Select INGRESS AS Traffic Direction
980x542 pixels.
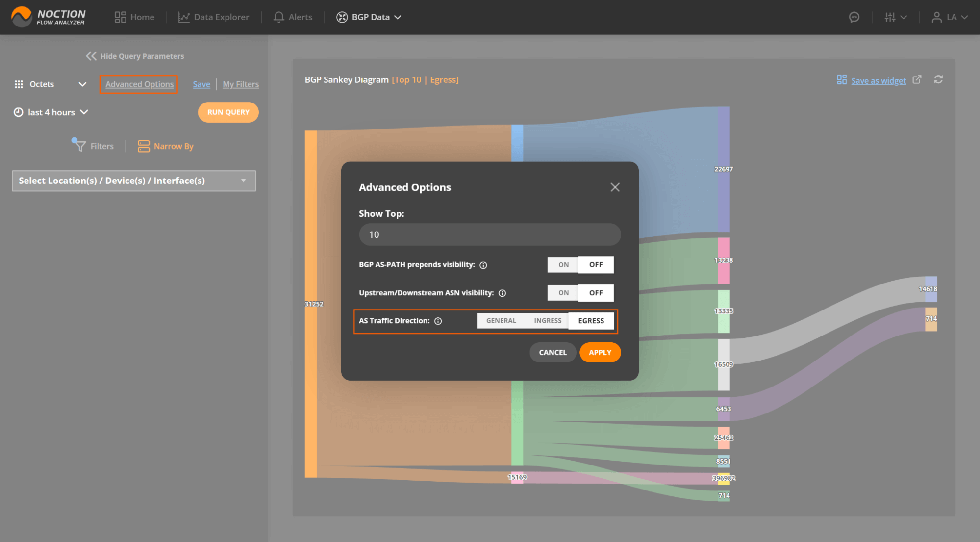pyautogui.click(x=547, y=320)
